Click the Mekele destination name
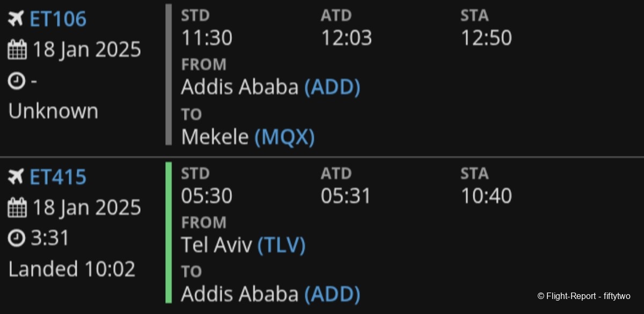 click(x=215, y=138)
